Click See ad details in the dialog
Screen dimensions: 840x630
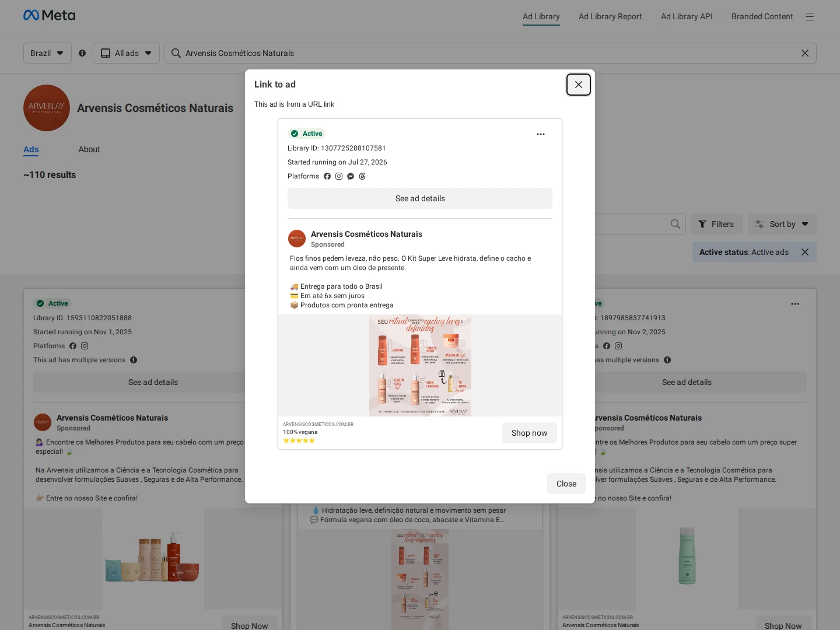pyautogui.click(x=420, y=198)
